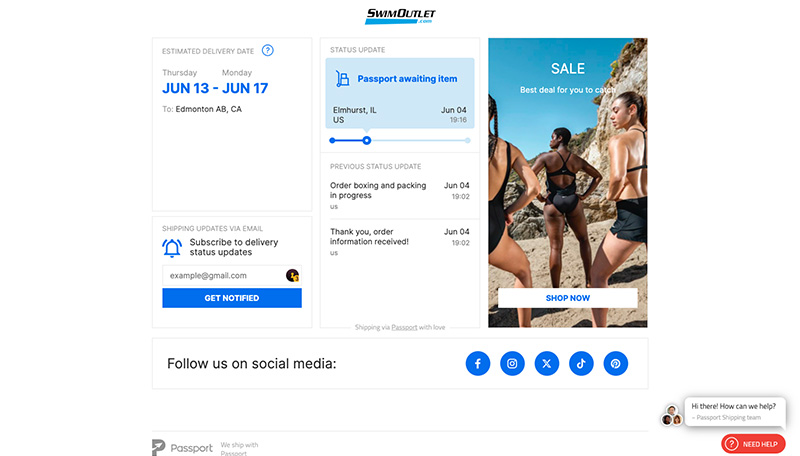Open the Hi there! How can we help chat bubble
The height and width of the screenshot is (456, 800).
735,411
